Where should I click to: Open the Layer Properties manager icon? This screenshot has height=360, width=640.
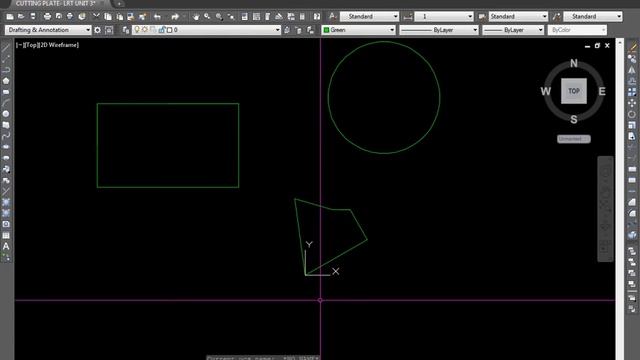126,30
